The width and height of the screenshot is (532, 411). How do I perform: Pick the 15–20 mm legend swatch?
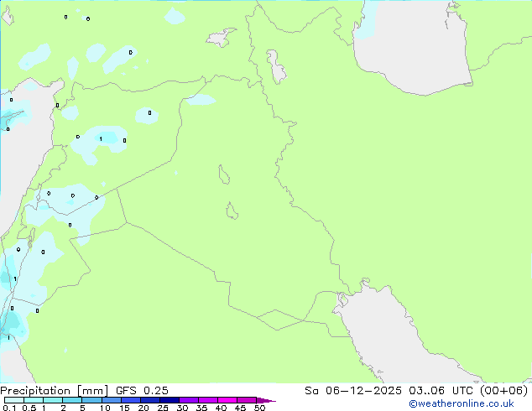pyautogui.click(x=131, y=400)
